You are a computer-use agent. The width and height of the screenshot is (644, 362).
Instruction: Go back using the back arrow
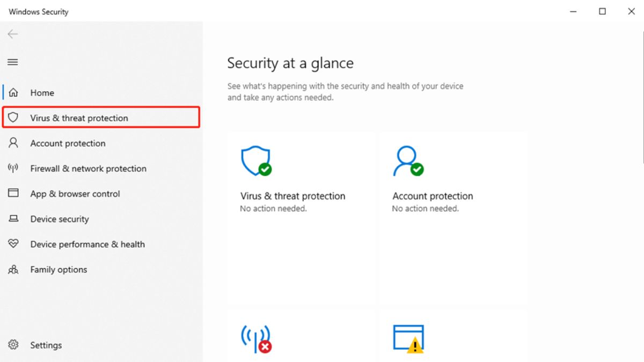(x=12, y=34)
